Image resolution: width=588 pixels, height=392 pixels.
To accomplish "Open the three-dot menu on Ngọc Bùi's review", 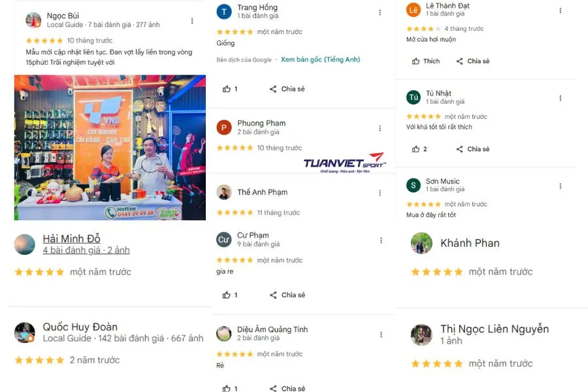I will coord(192,21).
